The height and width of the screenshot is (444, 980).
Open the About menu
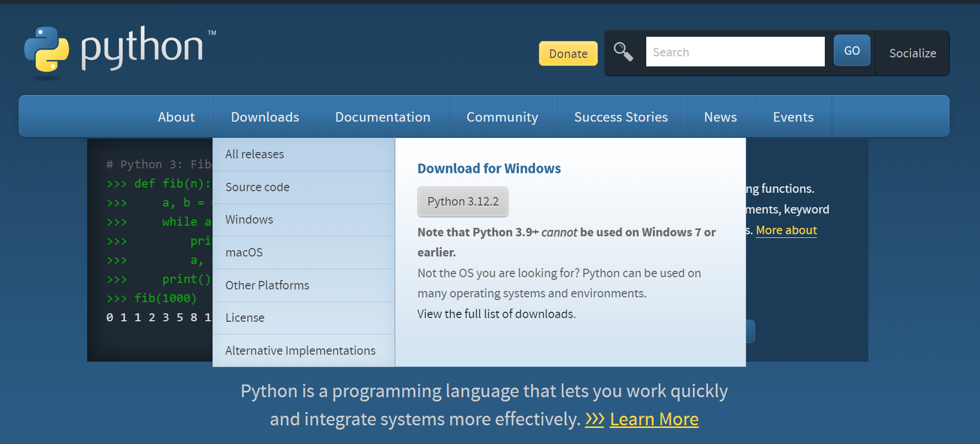point(176,117)
